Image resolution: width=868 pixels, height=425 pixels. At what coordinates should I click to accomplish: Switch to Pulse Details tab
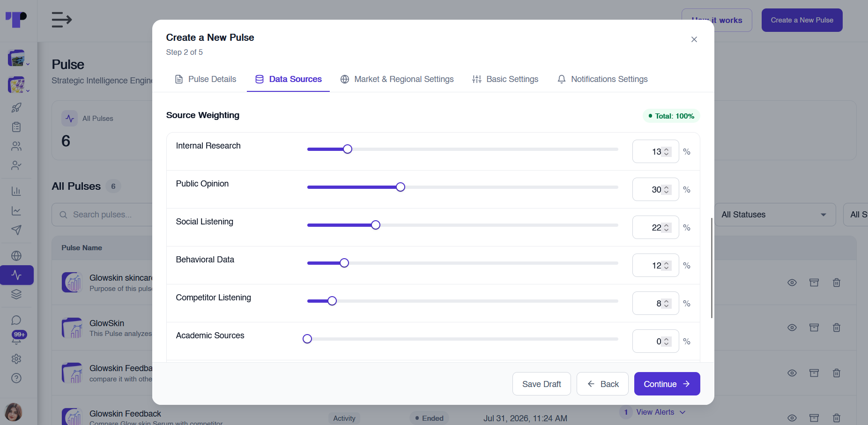coord(205,79)
